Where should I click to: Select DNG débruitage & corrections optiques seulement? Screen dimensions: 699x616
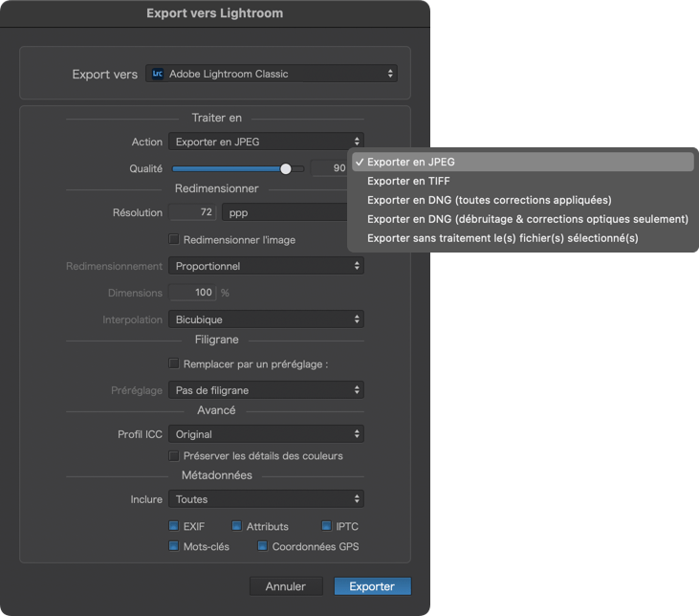point(522,219)
